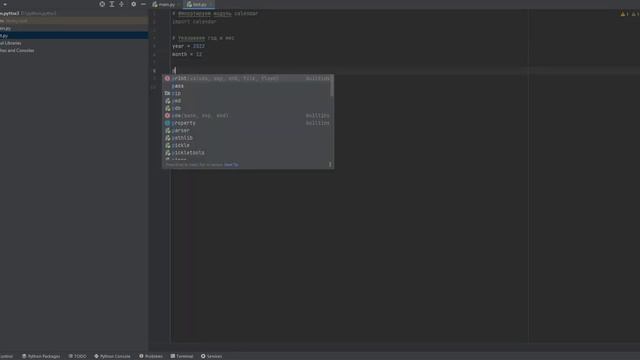Click the Next Tip link in the popup
Image resolution: width=640 pixels, height=360 pixels.
231,165
